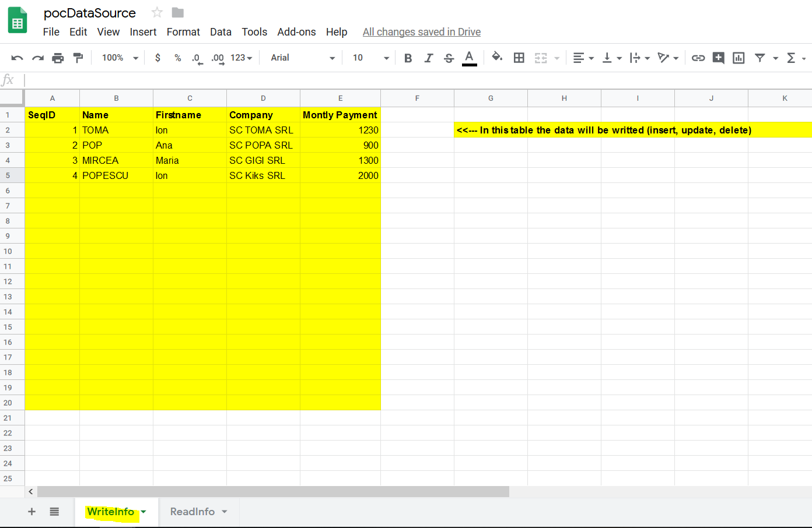Viewport: 812px width, 528px height.
Task: Open the font size 10 dropdown
Action: tap(370, 58)
